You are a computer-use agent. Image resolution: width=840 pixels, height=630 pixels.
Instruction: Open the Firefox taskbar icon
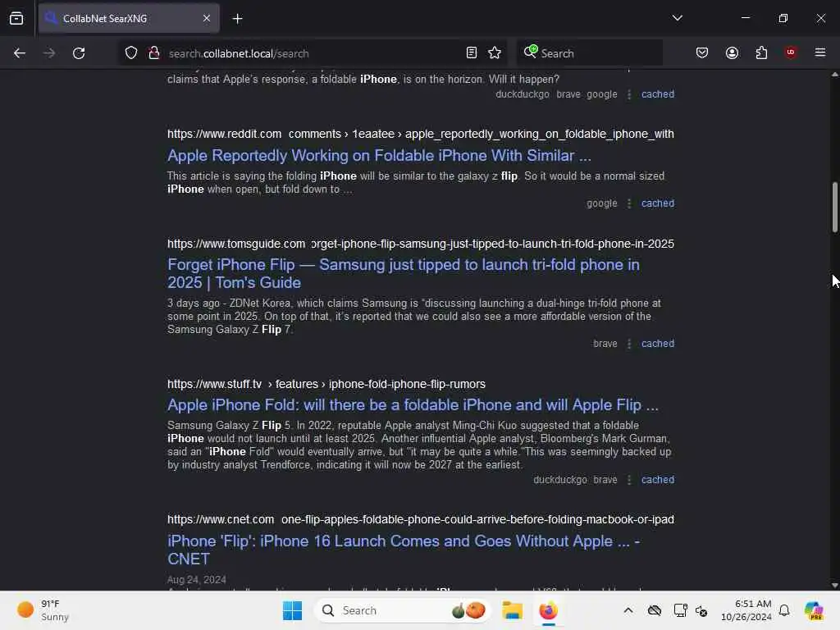point(548,610)
